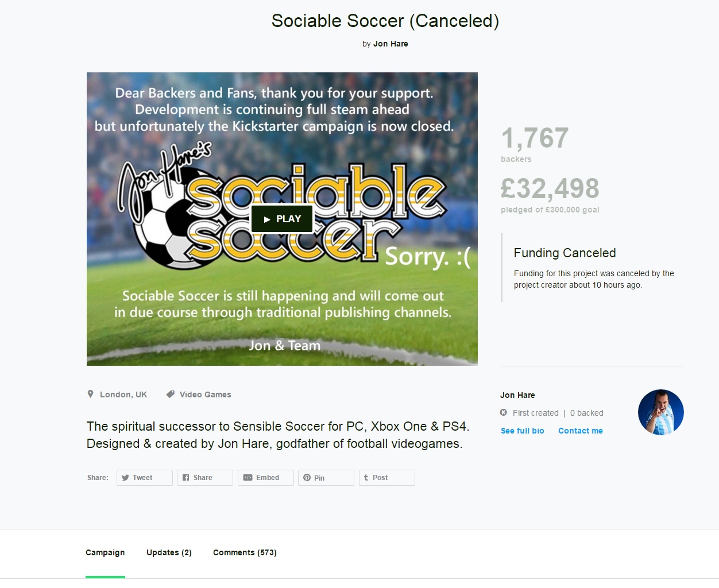Click the Sociable Soccer (Canceled) title

click(x=385, y=21)
